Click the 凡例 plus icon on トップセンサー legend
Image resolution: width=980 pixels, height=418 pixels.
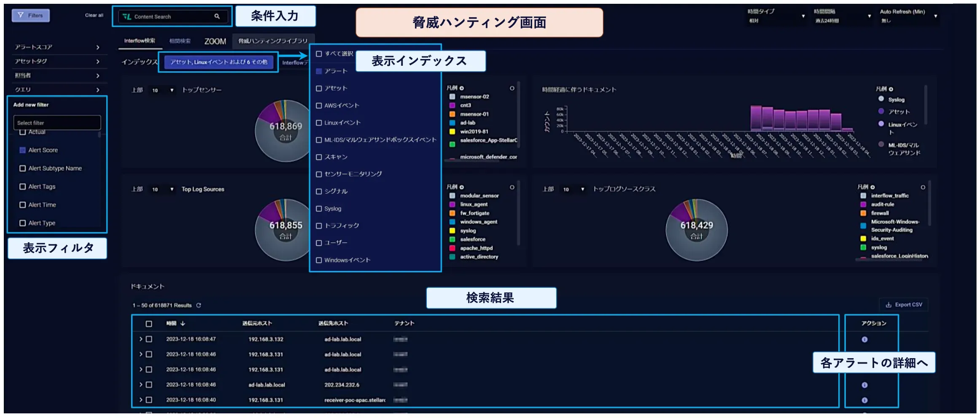[x=463, y=88]
